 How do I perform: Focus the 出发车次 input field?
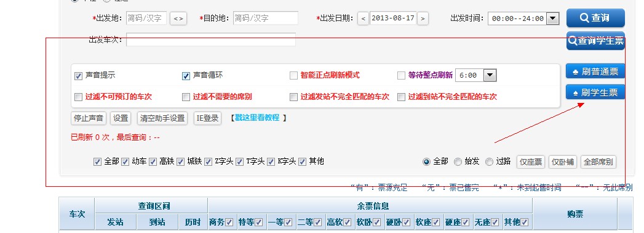point(211,40)
